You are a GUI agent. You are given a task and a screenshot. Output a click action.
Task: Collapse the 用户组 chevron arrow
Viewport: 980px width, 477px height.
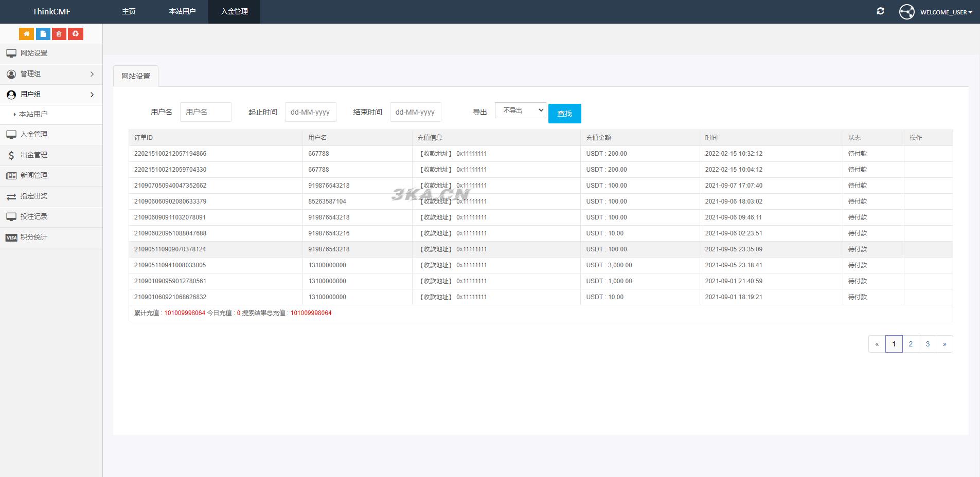92,95
